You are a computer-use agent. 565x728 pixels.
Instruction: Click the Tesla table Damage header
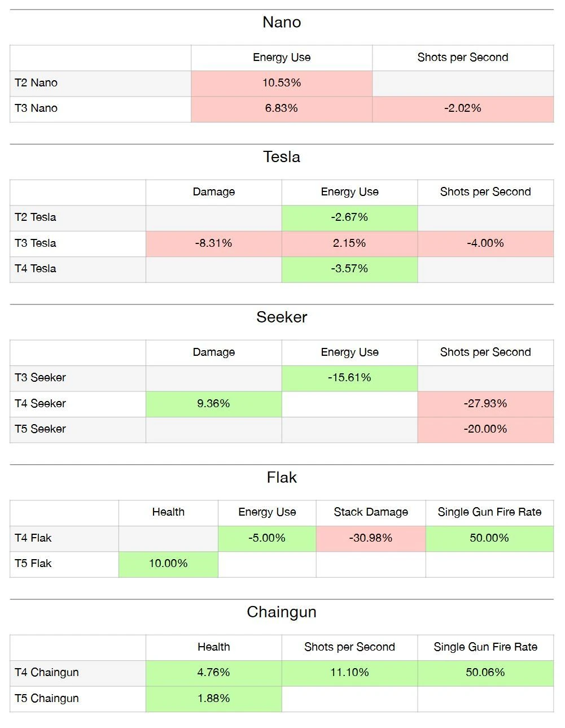[213, 191]
